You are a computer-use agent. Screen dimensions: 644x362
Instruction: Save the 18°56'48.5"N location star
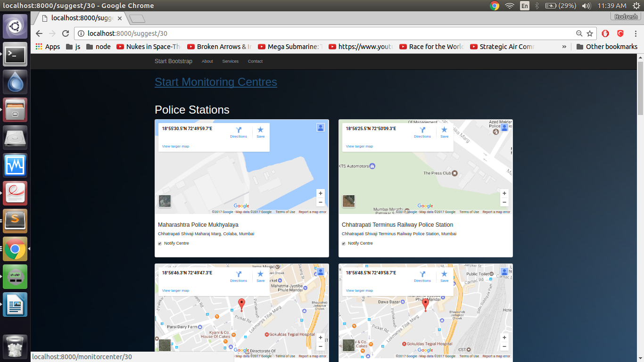click(444, 276)
